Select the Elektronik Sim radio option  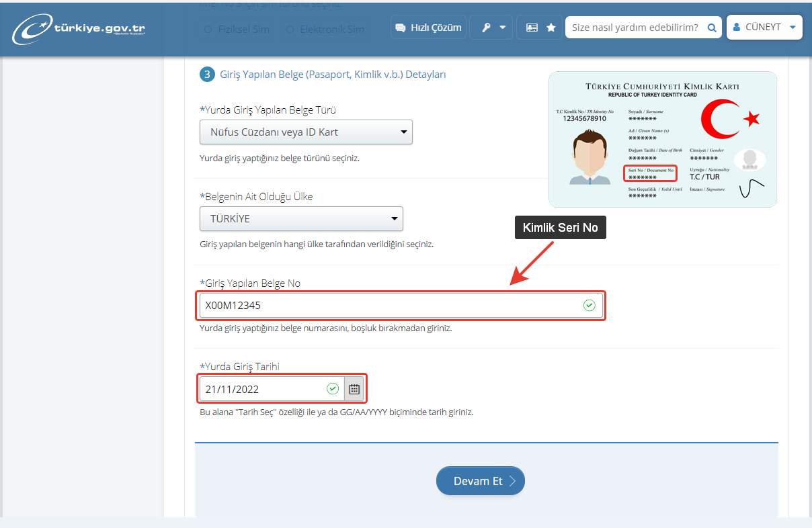[x=290, y=30]
